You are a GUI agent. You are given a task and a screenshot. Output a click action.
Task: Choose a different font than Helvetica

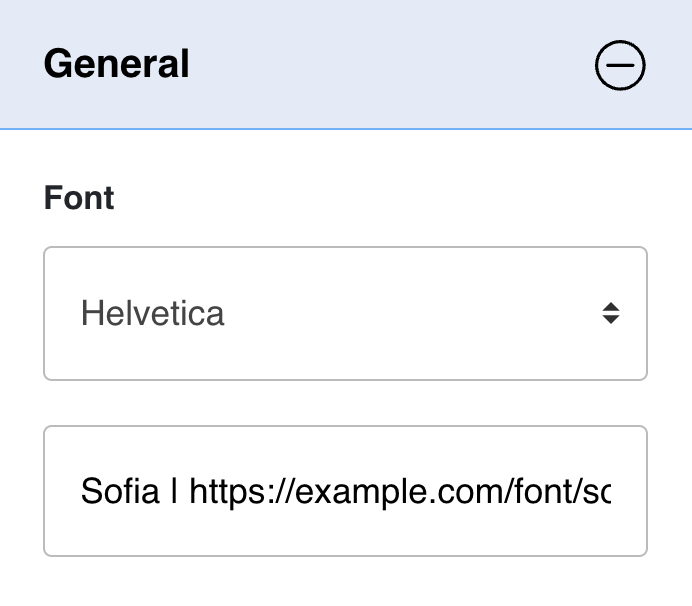[346, 313]
